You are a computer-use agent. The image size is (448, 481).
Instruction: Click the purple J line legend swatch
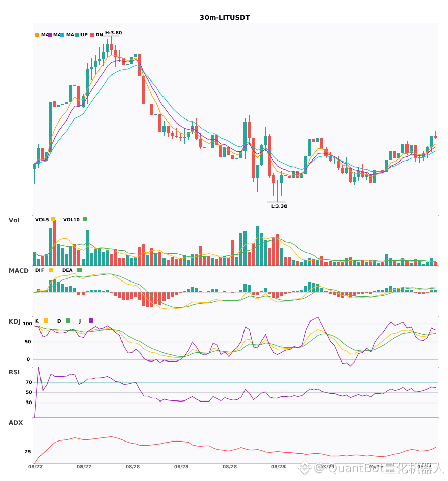coord(91,320)
